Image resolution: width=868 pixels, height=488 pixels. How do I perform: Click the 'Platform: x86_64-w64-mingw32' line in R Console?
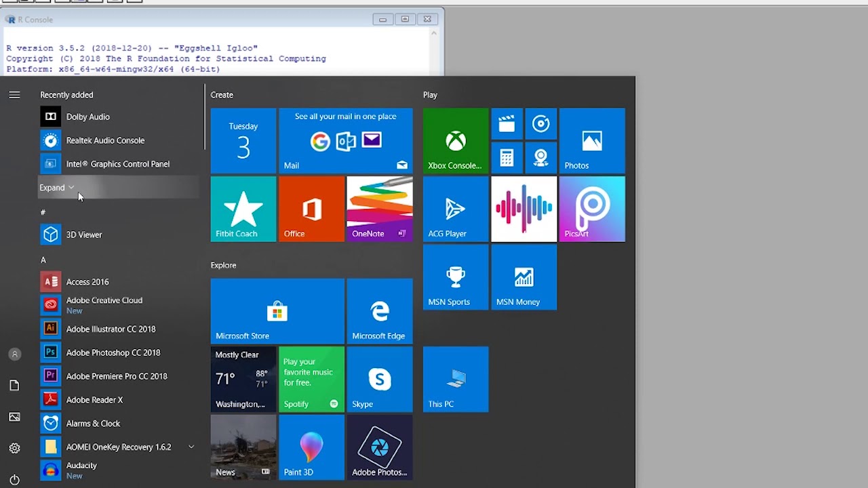pyautogui.click(x=113, y=69)
